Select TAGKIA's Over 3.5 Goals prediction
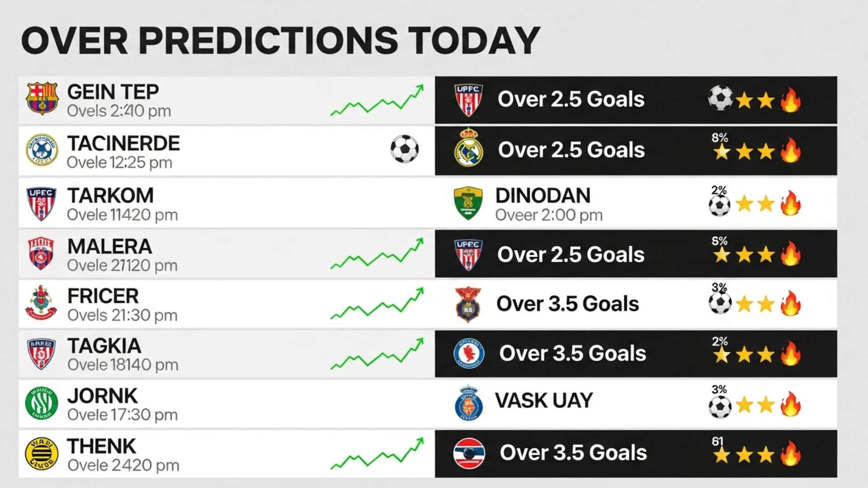This screenshot has width=868, height=488. [x=573, y=353]
